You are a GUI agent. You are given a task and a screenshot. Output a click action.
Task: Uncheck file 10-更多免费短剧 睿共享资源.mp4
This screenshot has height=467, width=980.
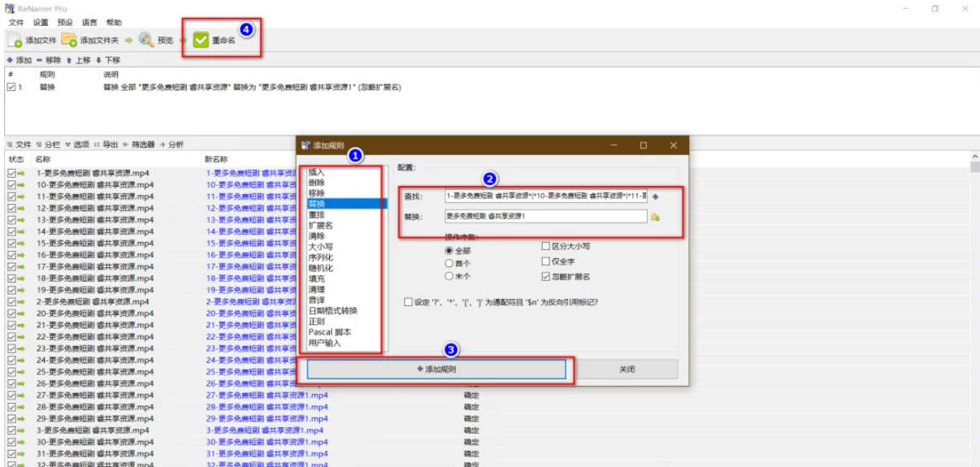click(11, 184)
